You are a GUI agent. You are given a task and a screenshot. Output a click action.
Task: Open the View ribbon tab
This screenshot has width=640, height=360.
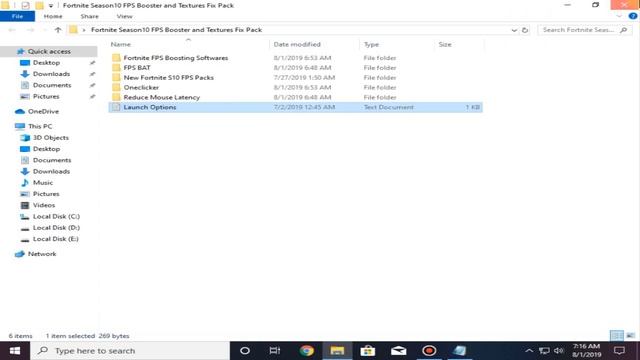coord(124,16)
